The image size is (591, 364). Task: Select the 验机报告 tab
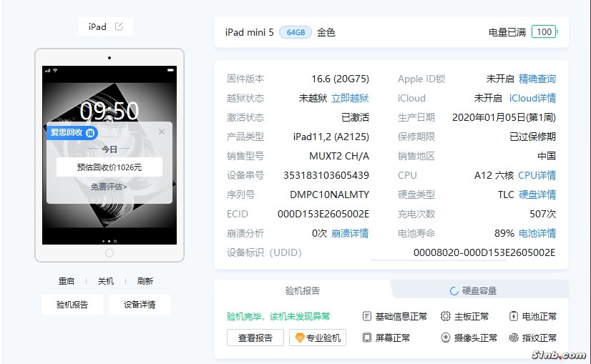(303, 290)
